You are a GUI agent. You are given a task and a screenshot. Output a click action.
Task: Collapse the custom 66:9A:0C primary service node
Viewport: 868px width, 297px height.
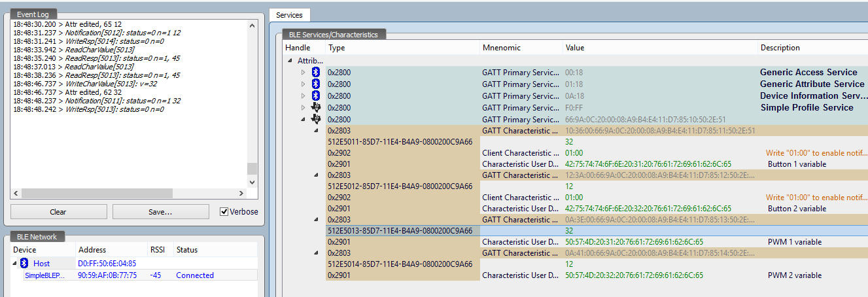click(303, 119)
